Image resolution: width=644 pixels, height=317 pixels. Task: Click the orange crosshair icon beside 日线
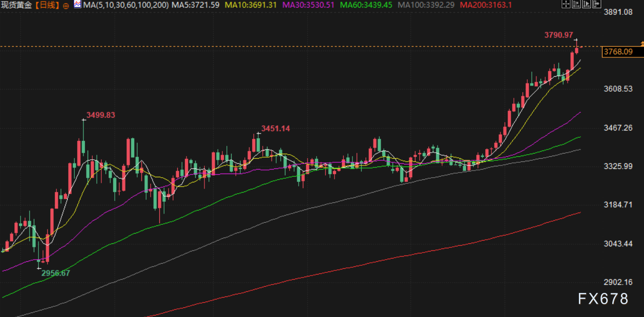pyautogui.click(x=66, y=6)
